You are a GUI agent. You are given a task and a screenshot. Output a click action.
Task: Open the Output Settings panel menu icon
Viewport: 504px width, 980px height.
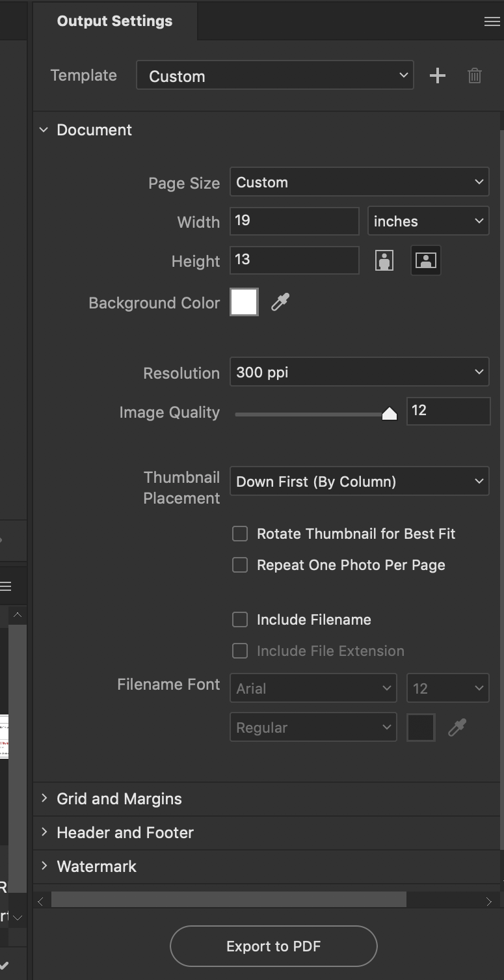tap(492, 21)
